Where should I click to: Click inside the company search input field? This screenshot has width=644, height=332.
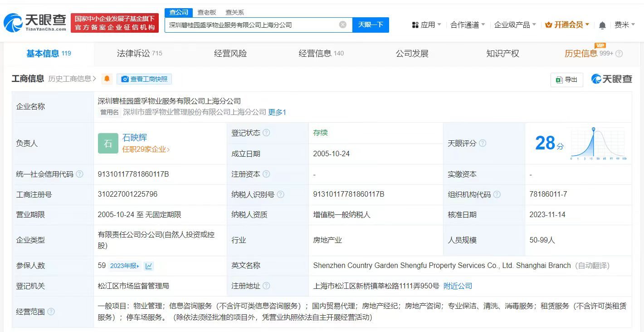[x=254, y=25]
